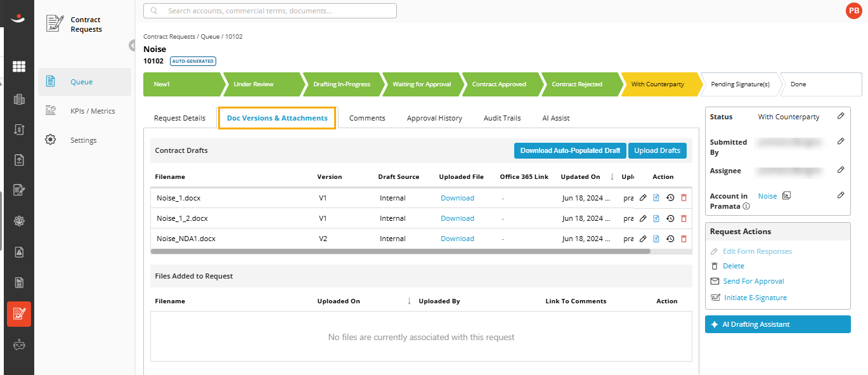
Task: Delete the Noise_NDA1.docx draft
Action: point(683,239)
